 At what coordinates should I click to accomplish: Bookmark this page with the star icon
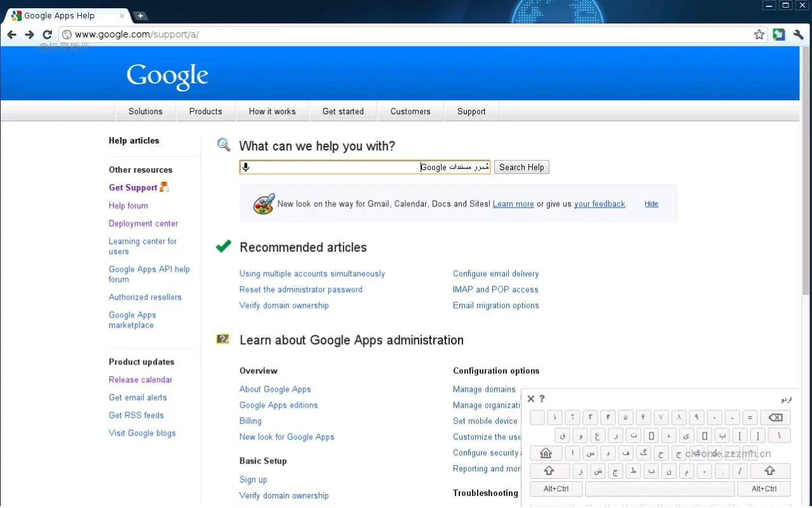pyautogui.click(x=759, y=34)
